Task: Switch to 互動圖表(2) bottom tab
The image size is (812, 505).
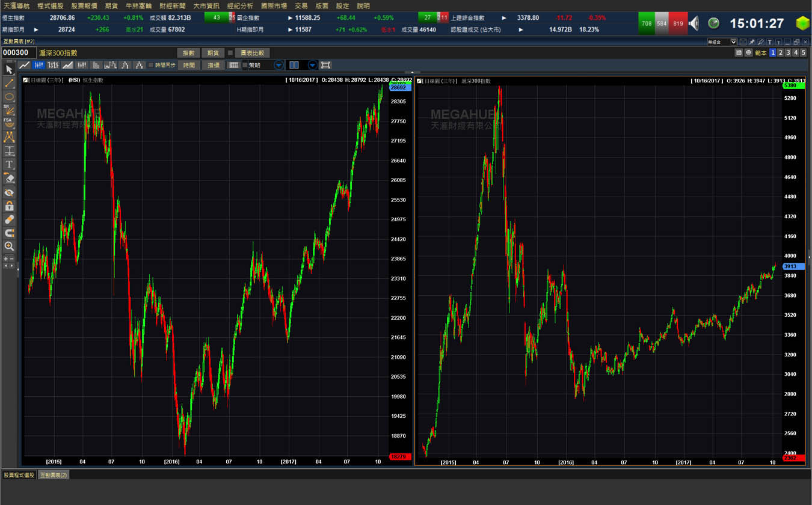Action: [x=54, y=475]
